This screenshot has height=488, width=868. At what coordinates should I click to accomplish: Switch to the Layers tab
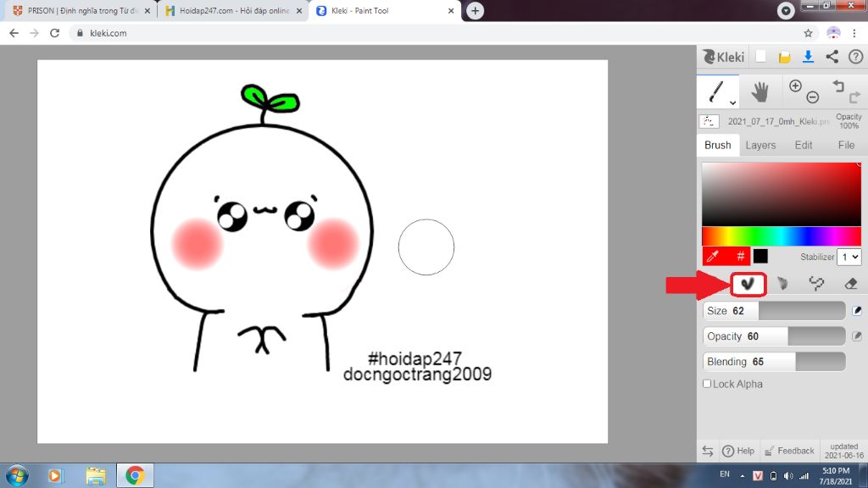760,145
